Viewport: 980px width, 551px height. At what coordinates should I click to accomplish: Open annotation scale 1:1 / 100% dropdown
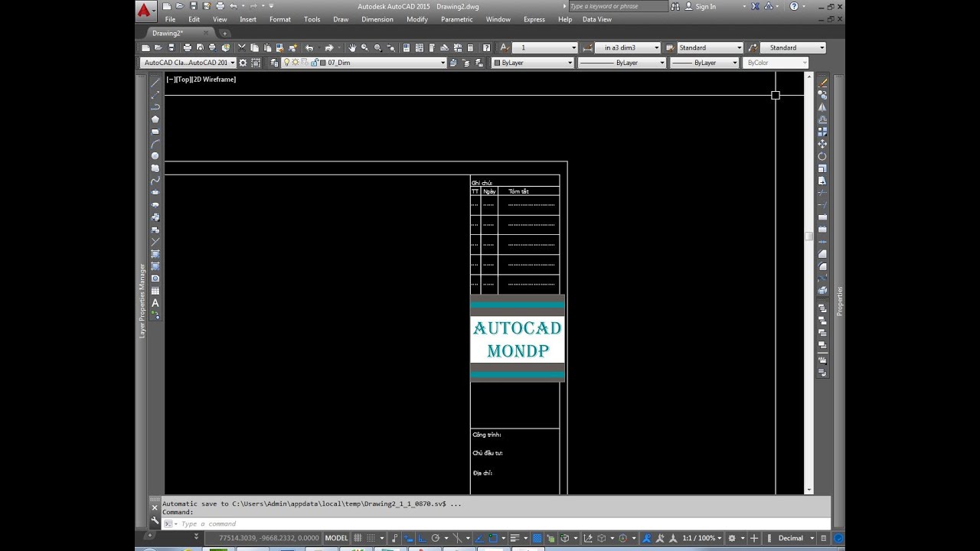tap(703, 538)
